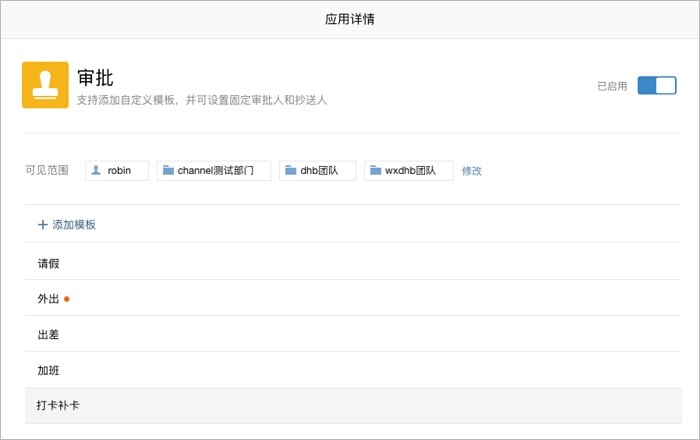Open the 请假 template
Screen dimensions: 700x440
tap(49, 262)
